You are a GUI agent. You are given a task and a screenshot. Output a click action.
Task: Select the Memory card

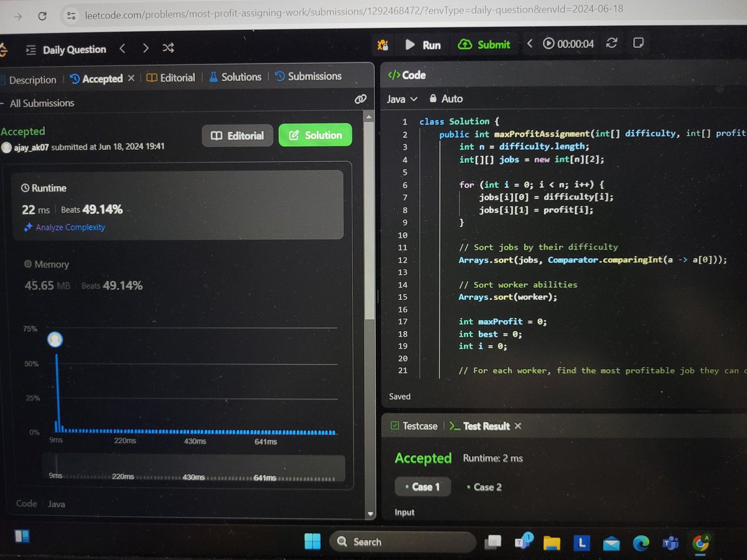178,276
